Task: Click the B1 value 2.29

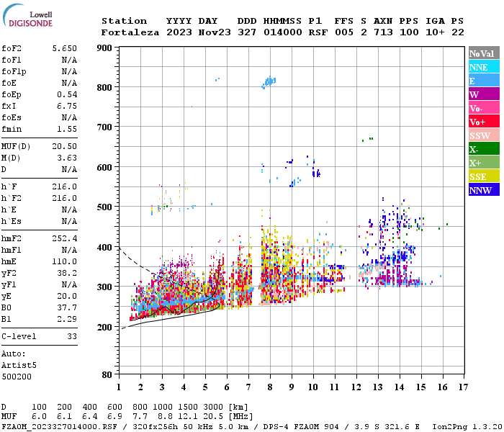Action: pos(67,319)
